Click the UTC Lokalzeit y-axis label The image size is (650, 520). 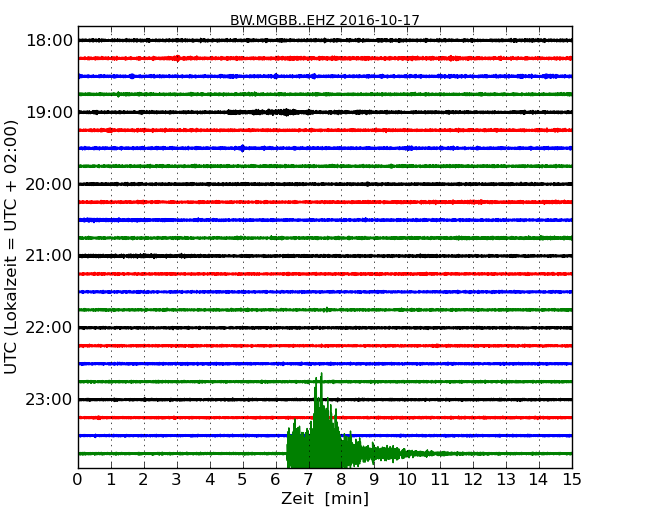(x=11, y=247)
